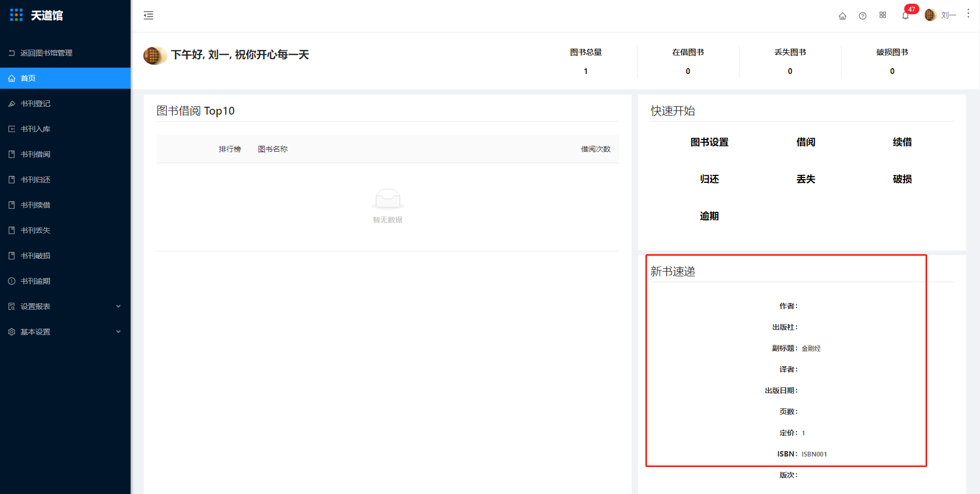Click the 书刊破损 book icon in the sidebar
Image resolution: width=980 pixels, height=494 pixels.
click(12, 256)
